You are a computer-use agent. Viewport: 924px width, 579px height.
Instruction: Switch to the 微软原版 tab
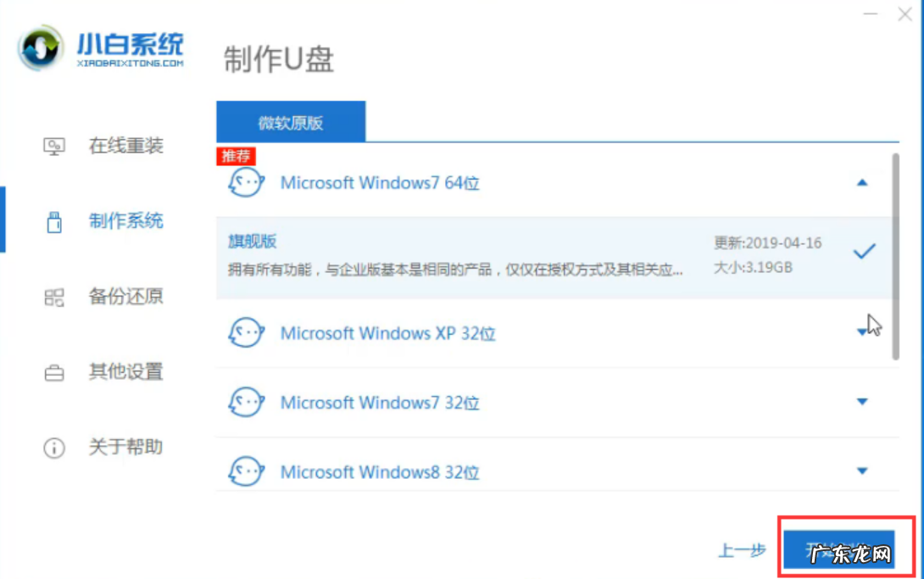click(290, 120)
